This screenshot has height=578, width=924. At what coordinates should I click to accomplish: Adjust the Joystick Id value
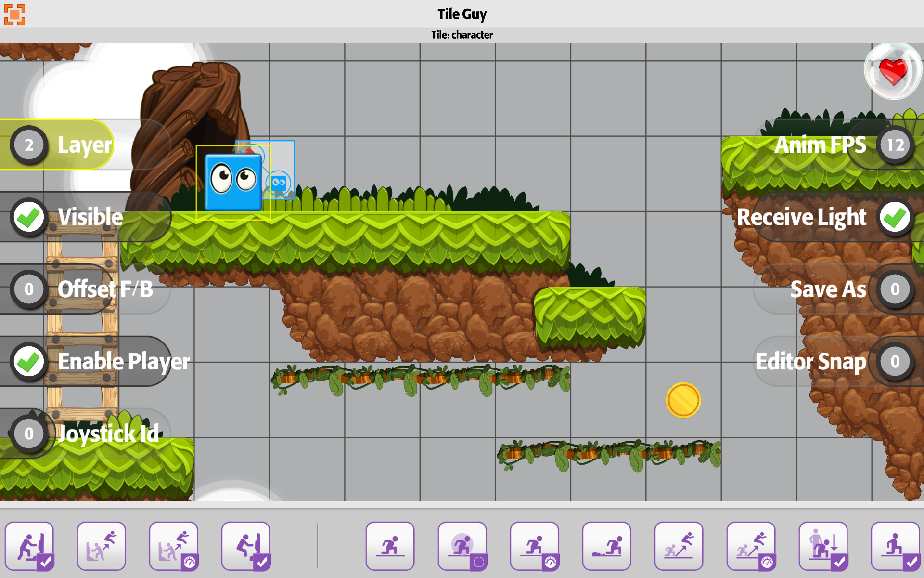(27, 433)
